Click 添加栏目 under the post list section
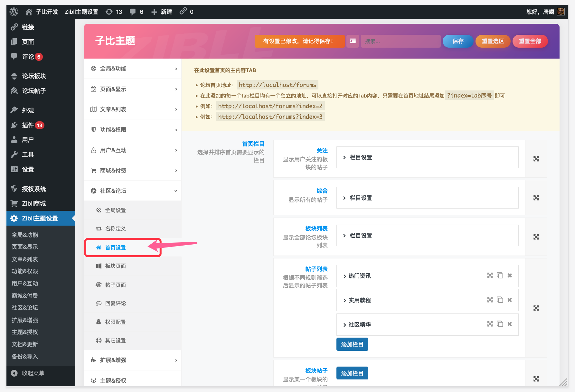Image resolution: width=575 pixels, height=392 pixels. [352, 344]
